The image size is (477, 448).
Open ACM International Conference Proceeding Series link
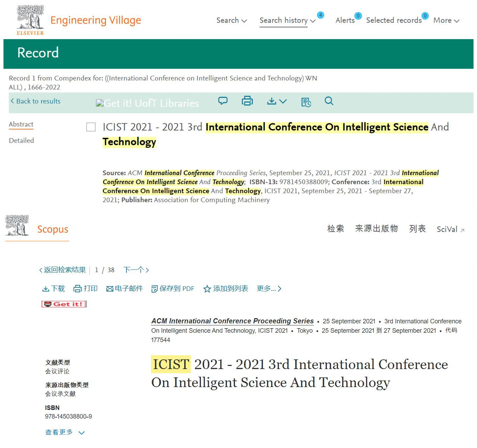tap(232, 321)
